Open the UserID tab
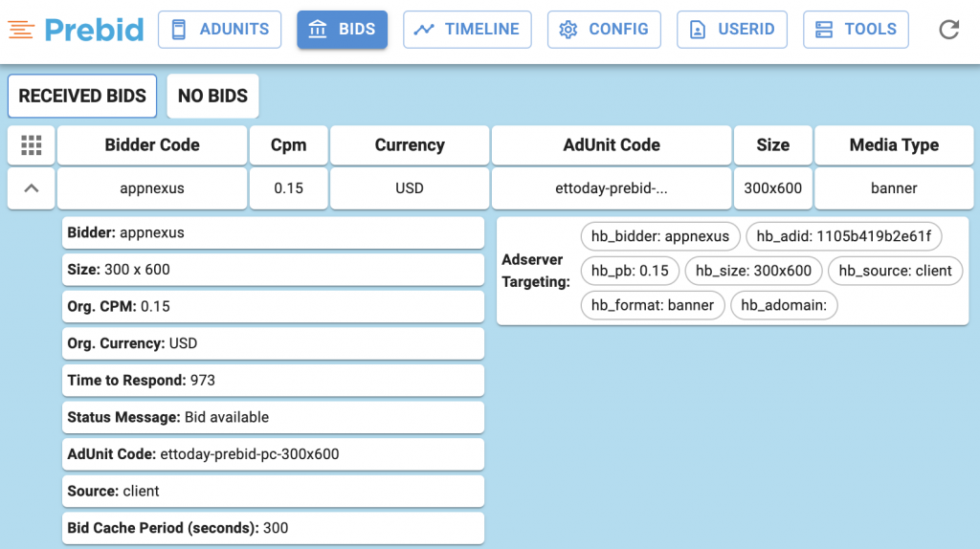The height and width of the screenshot is (549, 980). coord(732,30)
